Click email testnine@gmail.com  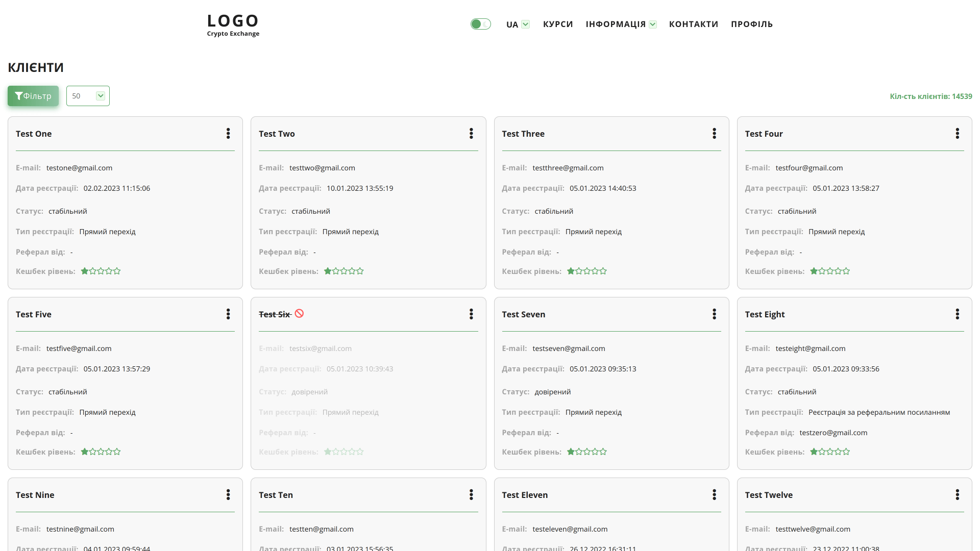pos(80,529)
